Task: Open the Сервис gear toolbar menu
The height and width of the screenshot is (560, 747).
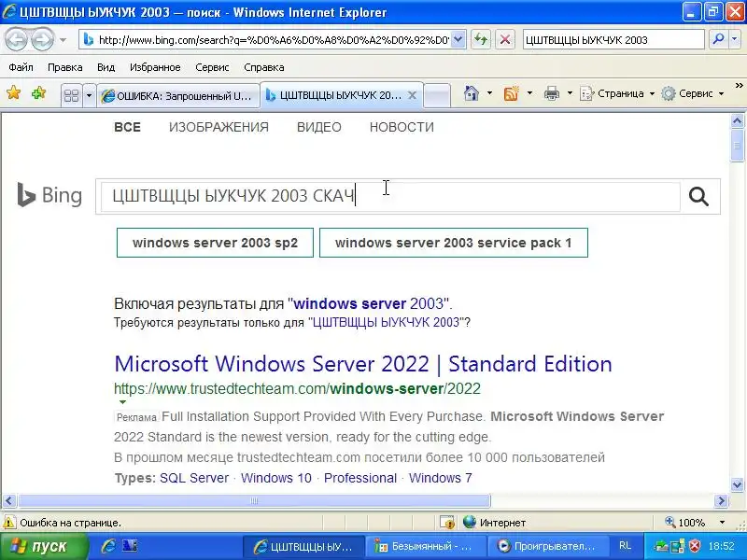Action: point(693,93)
